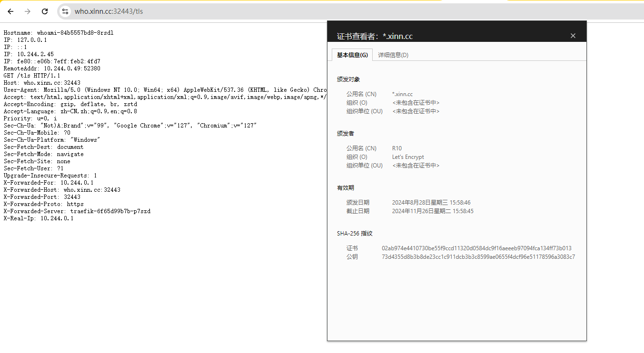The image size is (644, 353).
Task: Close the certificate viewer dialog
Action: [573, 36]
